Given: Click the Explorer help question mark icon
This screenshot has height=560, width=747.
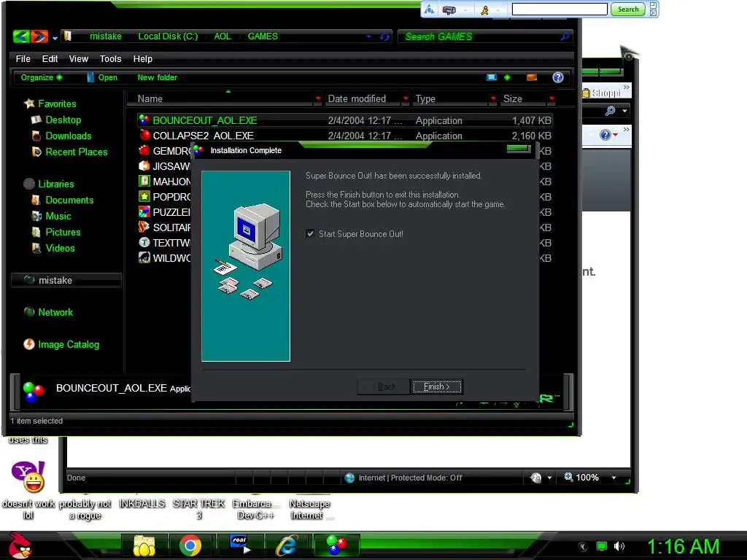Looking at the screenshot, I should pyautogui.click(x=558, y=77).
